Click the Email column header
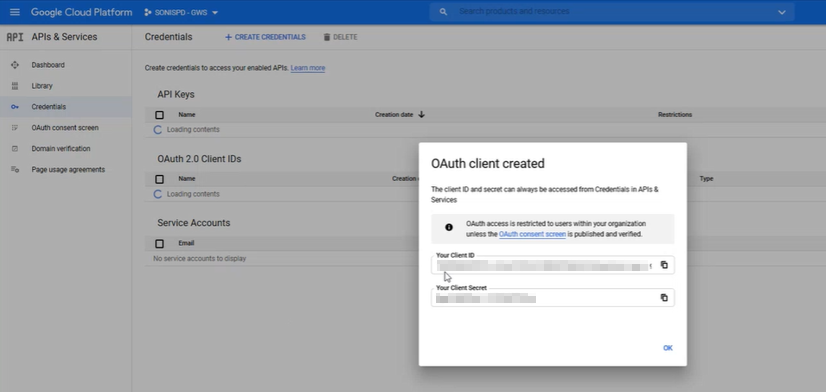 [186, 243]
